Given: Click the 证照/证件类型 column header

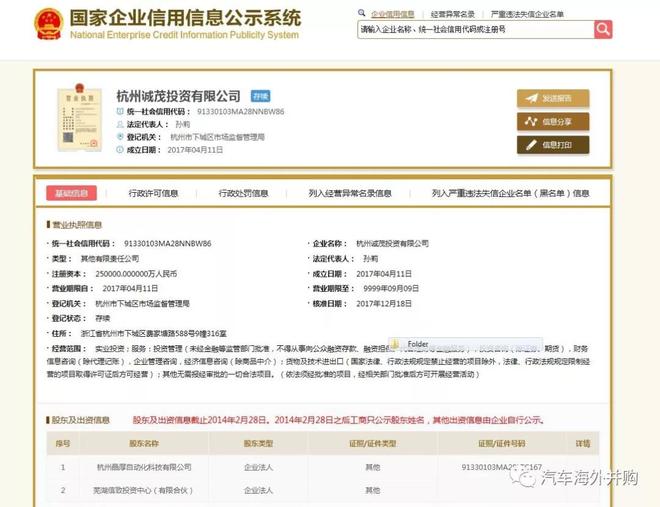Looking at the screenshot, I should (x=373, y=443).
